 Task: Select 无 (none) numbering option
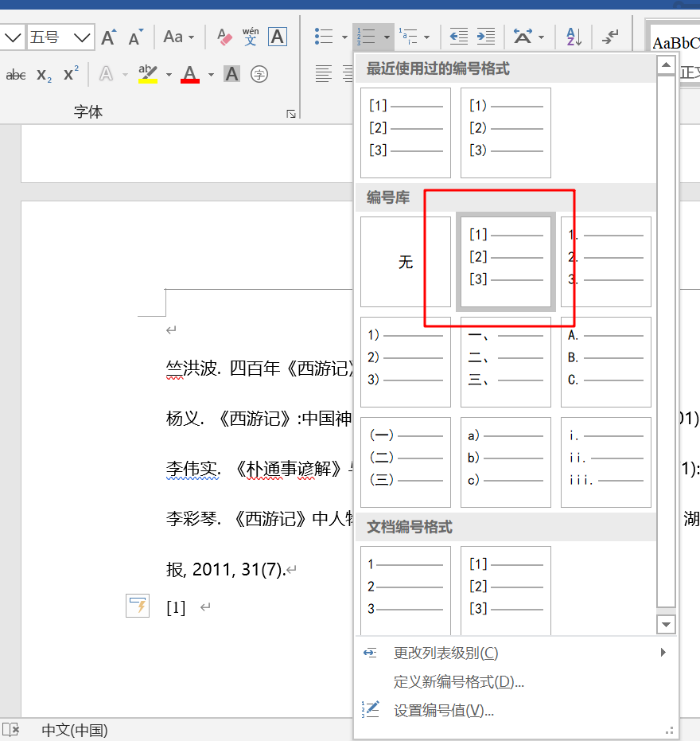406,262
